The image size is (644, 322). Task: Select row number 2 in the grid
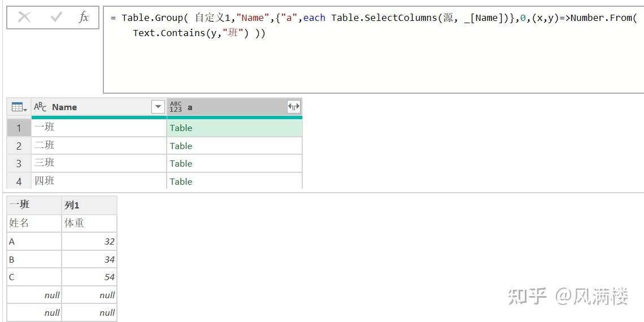pos(19,146)
